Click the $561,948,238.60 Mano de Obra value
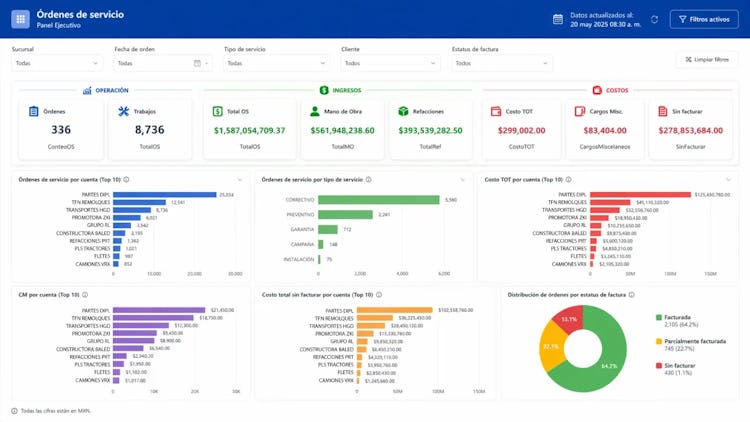 coord(342,131)
